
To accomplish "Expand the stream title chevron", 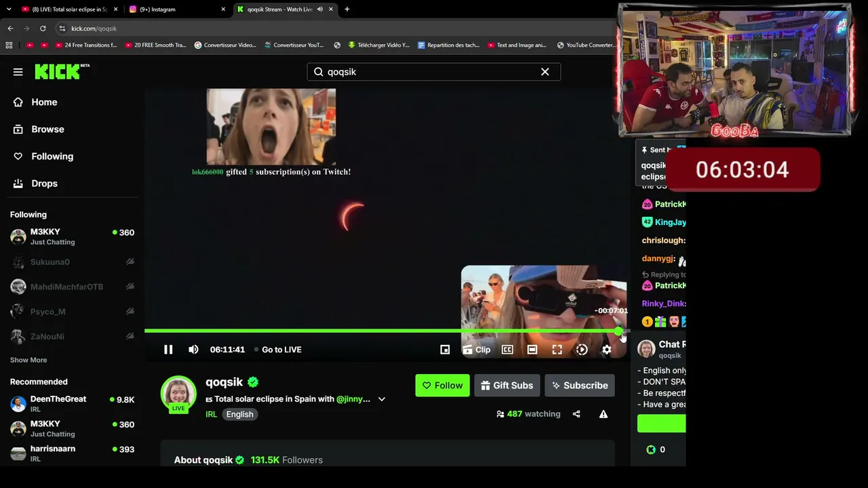I will (x=382, y=399).
